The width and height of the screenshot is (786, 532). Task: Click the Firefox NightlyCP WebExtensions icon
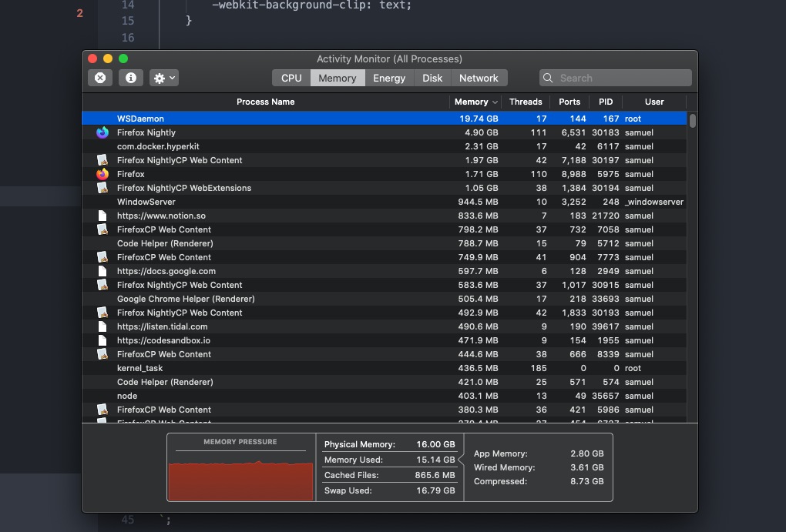point(102,188)
